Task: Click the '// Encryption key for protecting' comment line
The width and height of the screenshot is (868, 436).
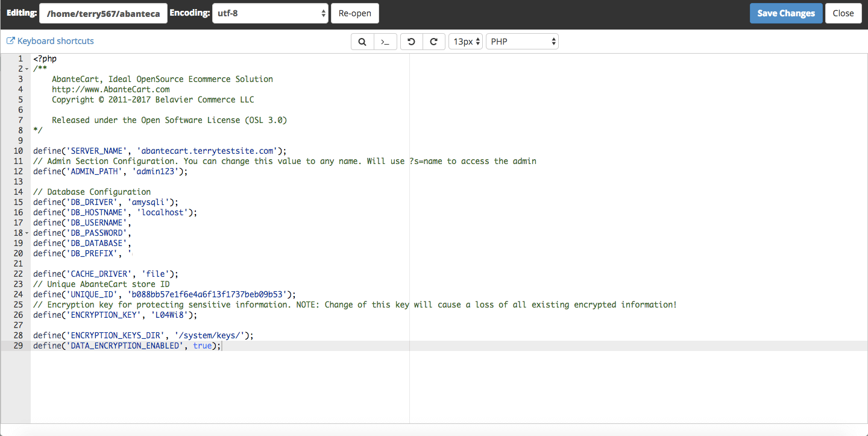Action: (x=355, y=305)
